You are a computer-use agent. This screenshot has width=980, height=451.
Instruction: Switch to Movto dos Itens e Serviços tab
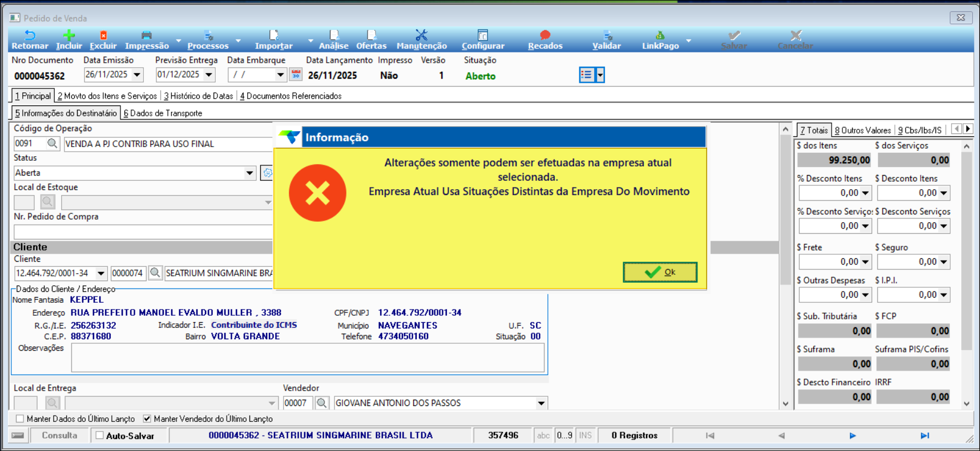107,96
